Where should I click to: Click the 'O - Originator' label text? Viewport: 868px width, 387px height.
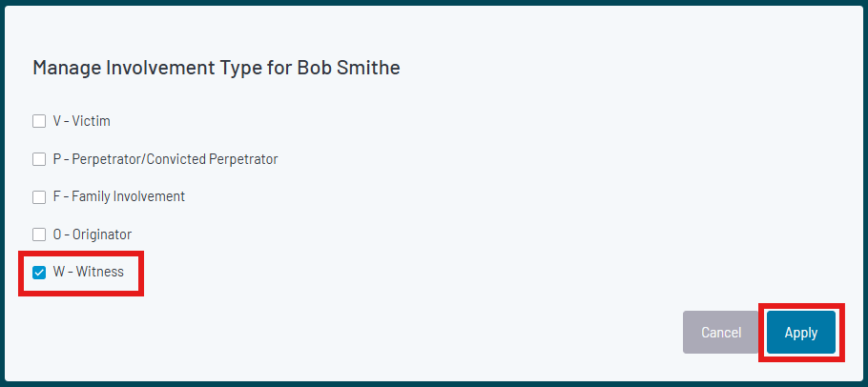point(93,234)
